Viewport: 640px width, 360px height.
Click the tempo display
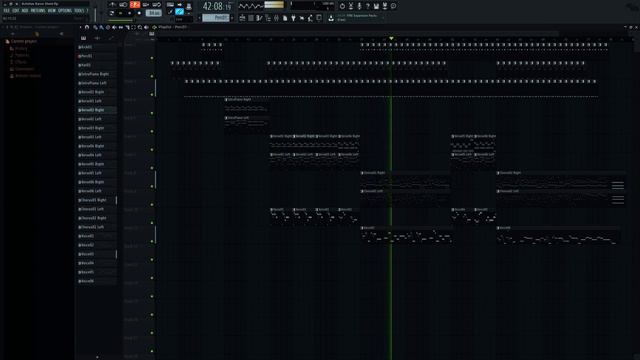click(x=153, y=13)
